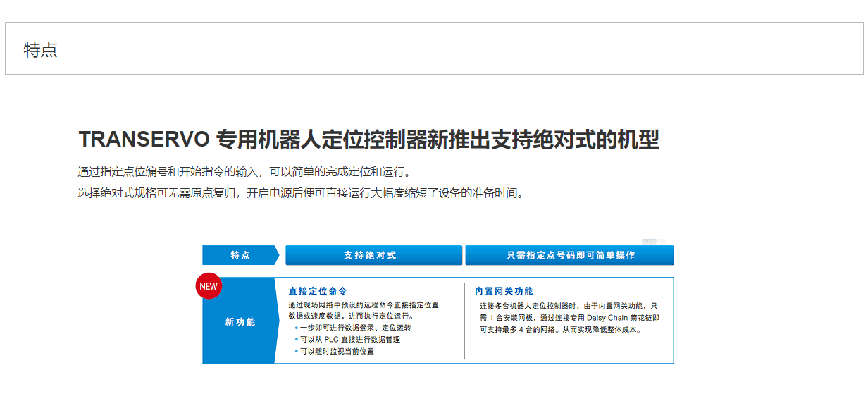Click the small gray mark above right banner
The image size is (868, 413).
pyautogui.click(x=649, y=242)
